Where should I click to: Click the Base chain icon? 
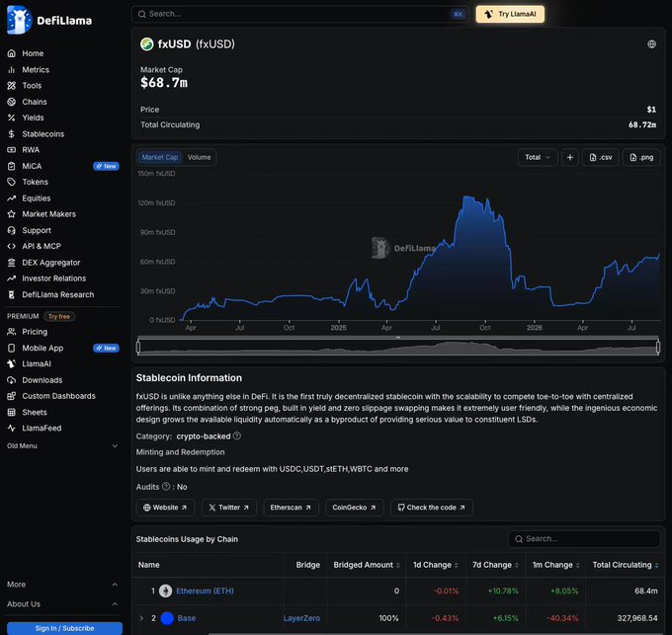tap(167, 618)
